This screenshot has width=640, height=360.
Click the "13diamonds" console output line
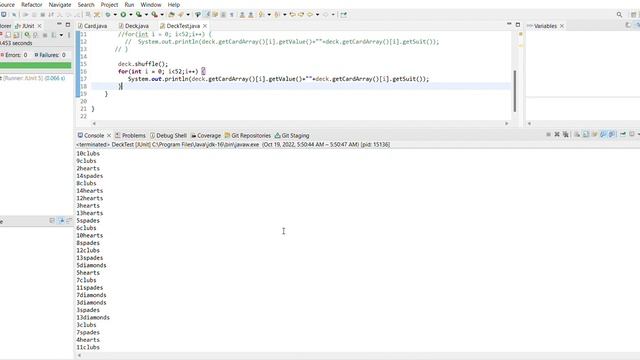coord(93,317)
